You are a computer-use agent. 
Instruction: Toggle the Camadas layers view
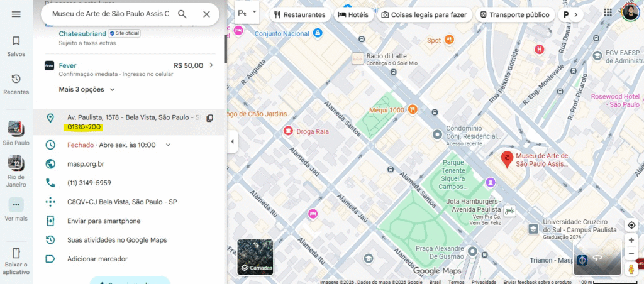click(255, 258)
